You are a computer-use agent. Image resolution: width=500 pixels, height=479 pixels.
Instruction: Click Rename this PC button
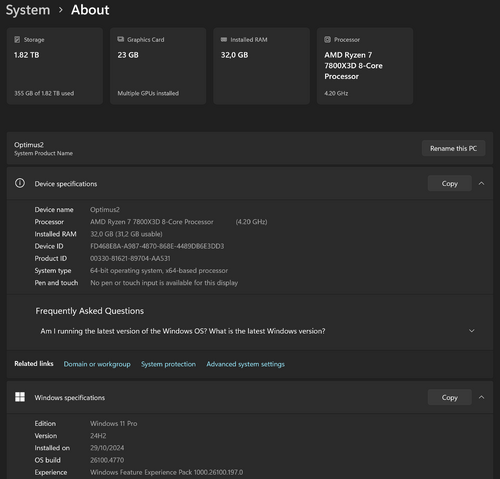(453, 148)
